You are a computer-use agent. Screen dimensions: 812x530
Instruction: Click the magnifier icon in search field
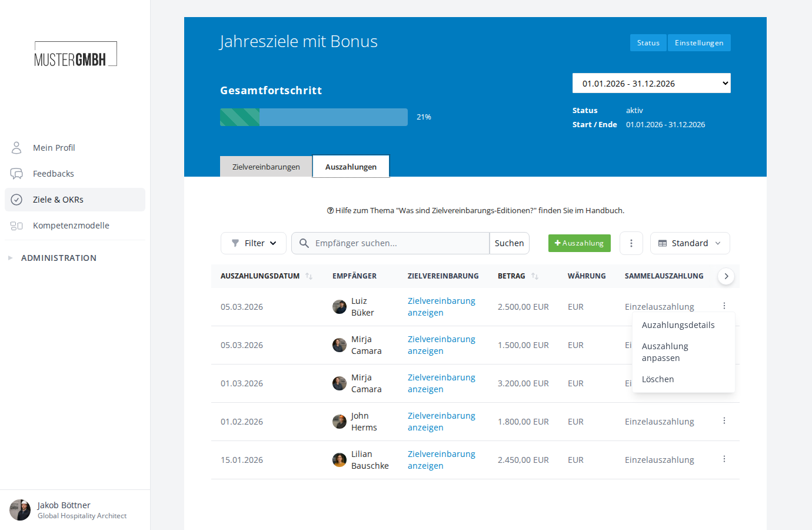coord(304,243)
